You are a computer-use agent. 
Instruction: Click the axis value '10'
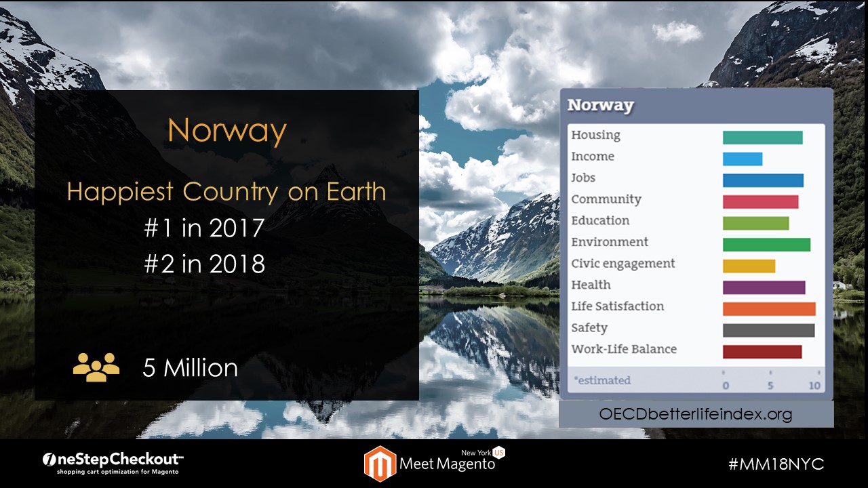coord(814,386)
